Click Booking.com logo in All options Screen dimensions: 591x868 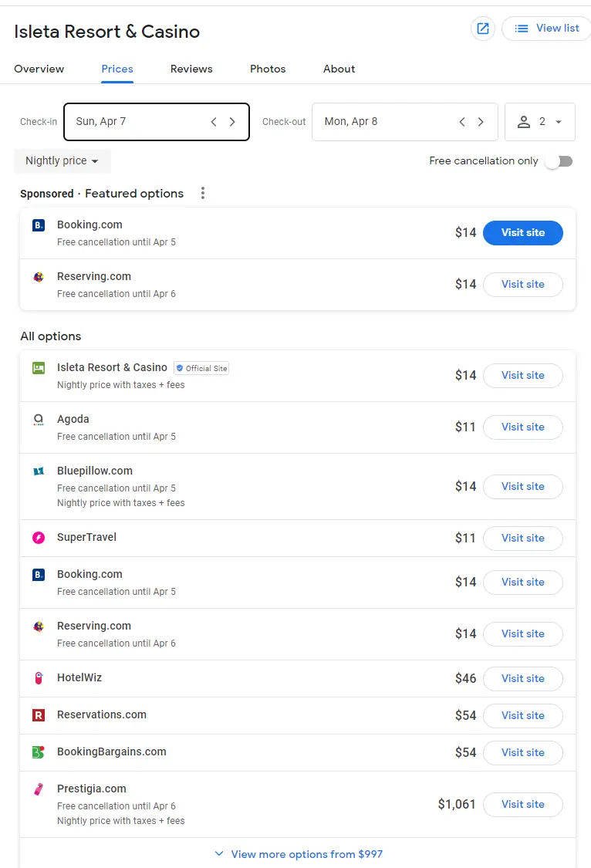click(39, 575)
